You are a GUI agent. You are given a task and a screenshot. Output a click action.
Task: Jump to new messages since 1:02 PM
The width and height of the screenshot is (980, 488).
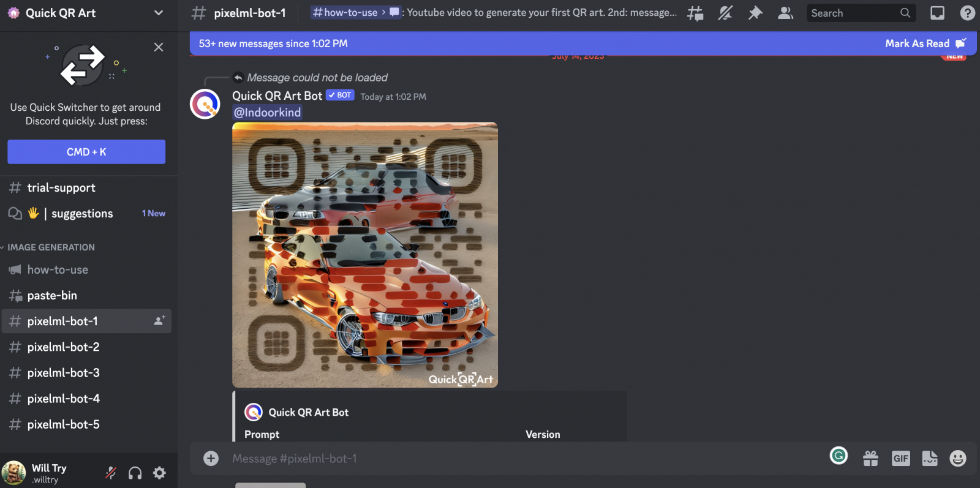click(273, 43)
